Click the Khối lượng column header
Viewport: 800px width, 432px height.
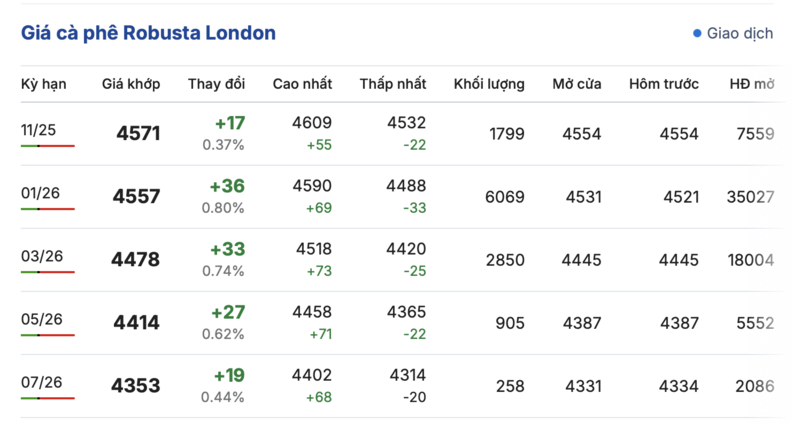click(x=489, y=84)
